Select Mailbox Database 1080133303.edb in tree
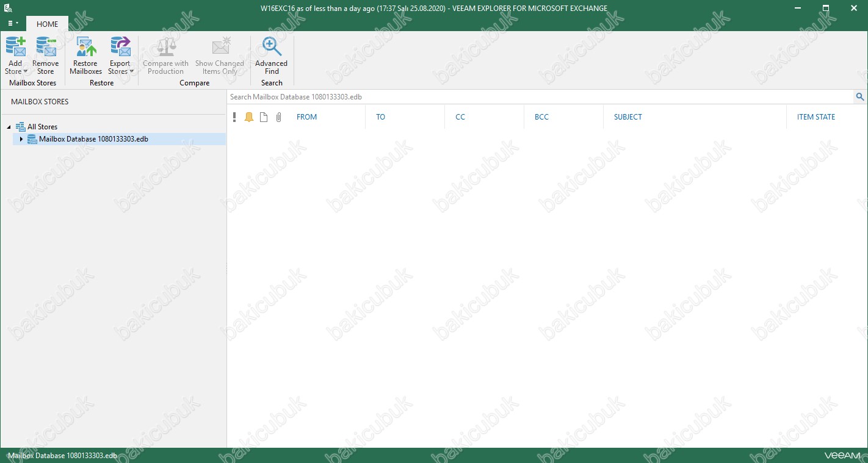 click(x=93, y=139)
